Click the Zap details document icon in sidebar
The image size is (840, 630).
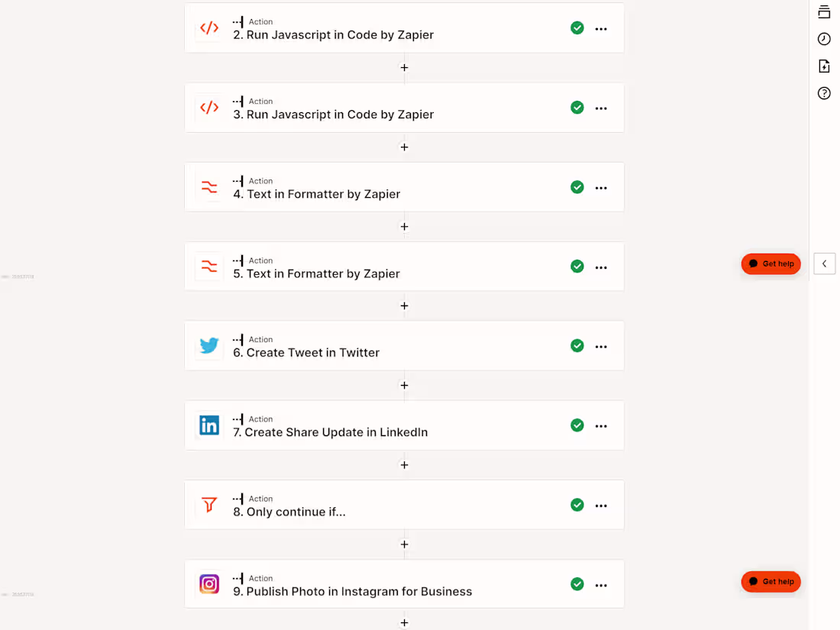click(823, 66)
